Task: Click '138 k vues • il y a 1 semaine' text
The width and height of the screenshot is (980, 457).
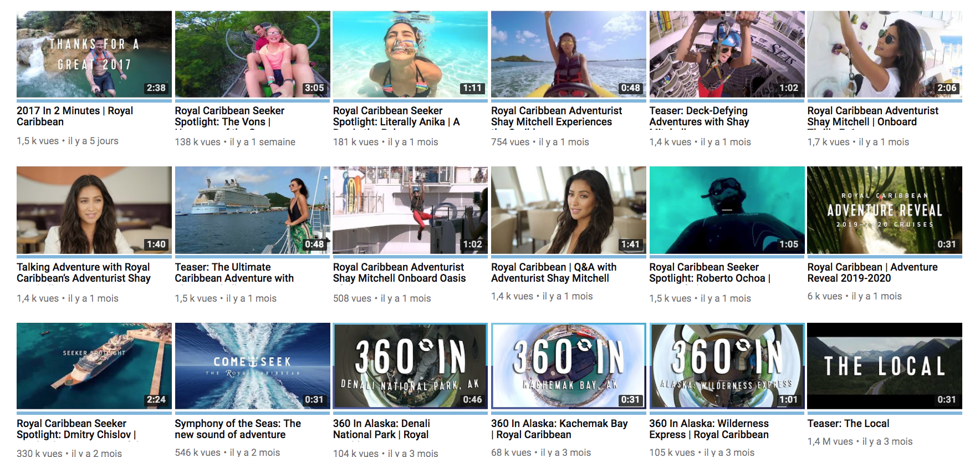Action: coord(235,142)
